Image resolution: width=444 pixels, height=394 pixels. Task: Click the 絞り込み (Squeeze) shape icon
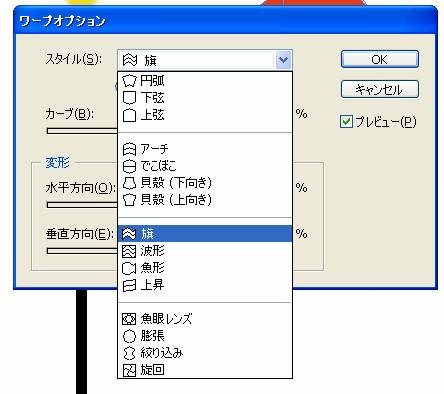[129, 353]
